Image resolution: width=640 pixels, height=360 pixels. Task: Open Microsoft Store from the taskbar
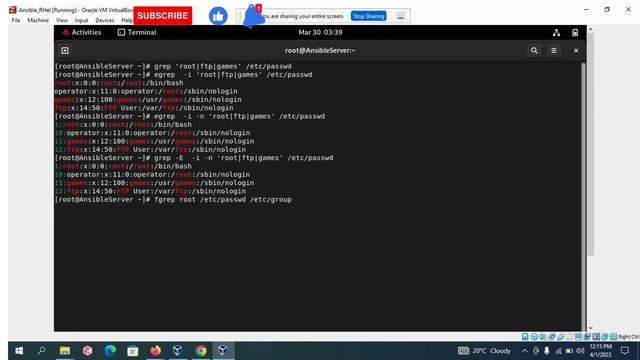pos(133,351)
